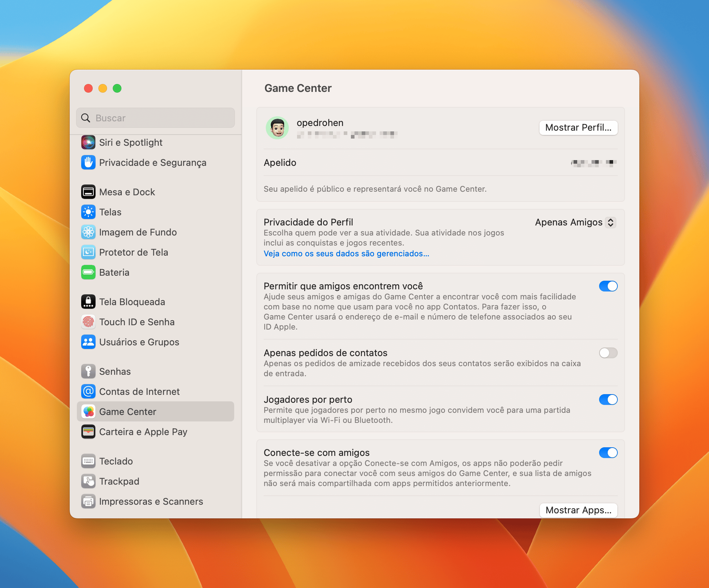Change profile privacy to Apenas Amigos

(x=574, y=223)
